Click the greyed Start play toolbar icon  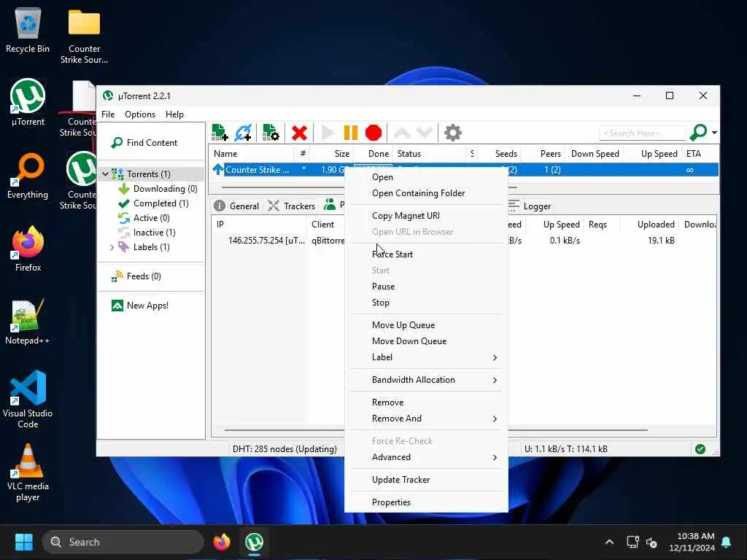[328, 133]
